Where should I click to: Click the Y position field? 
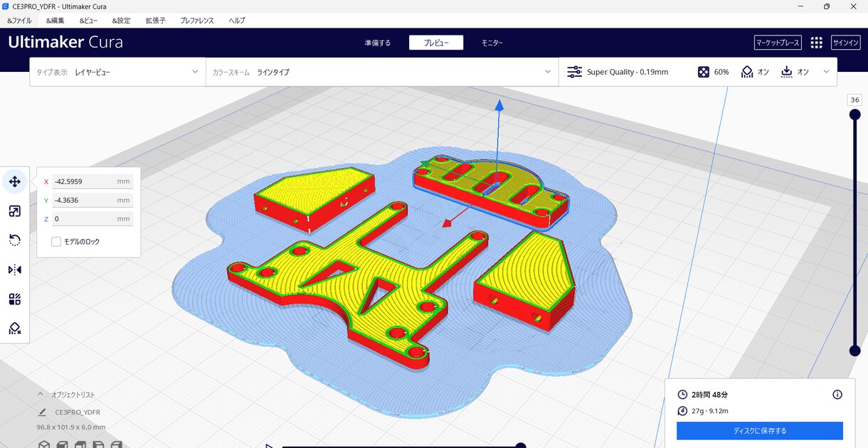[92, 201]
